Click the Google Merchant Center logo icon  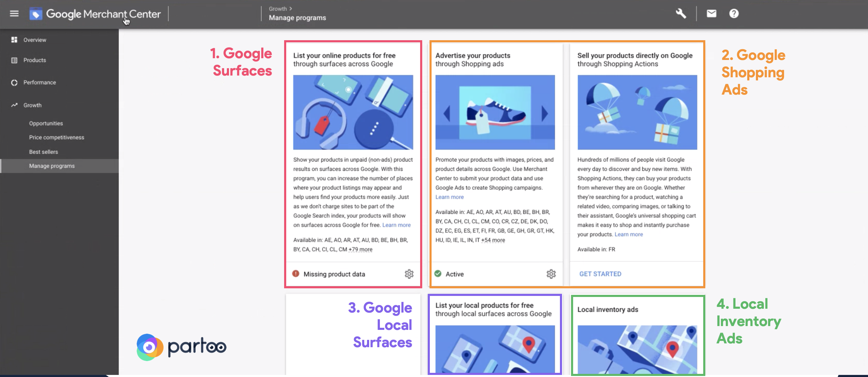(x=36, y=14)
